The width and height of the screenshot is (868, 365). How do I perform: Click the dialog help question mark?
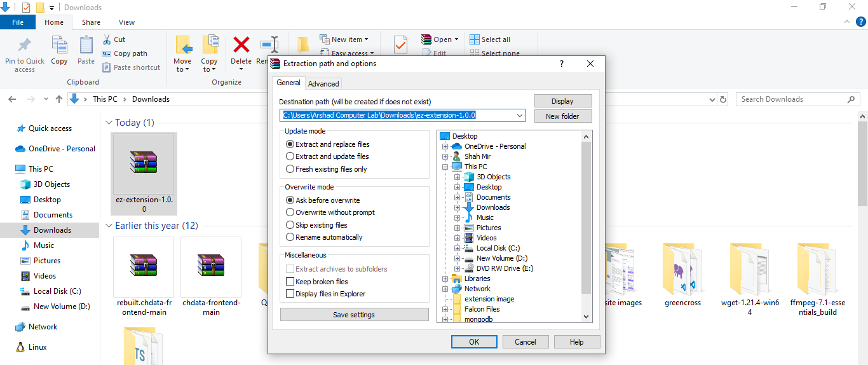(x=562, y=64)
